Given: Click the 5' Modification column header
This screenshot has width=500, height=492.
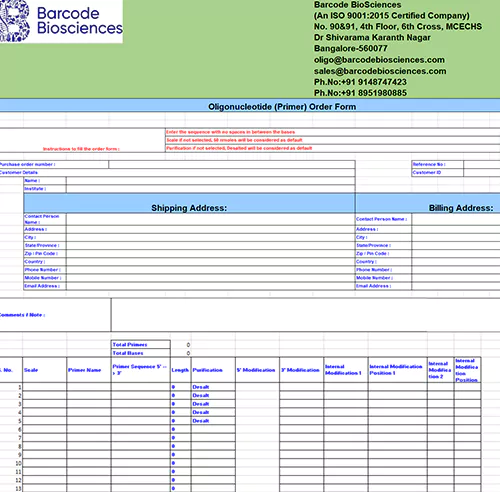Looking at the screenshot, I should pos(257,370).
